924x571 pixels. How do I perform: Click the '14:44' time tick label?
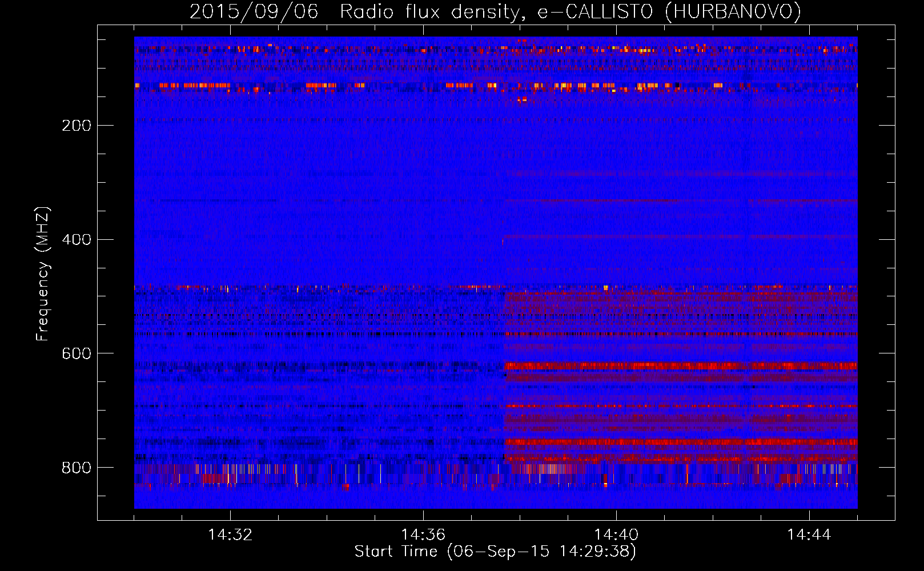(809, 535)
